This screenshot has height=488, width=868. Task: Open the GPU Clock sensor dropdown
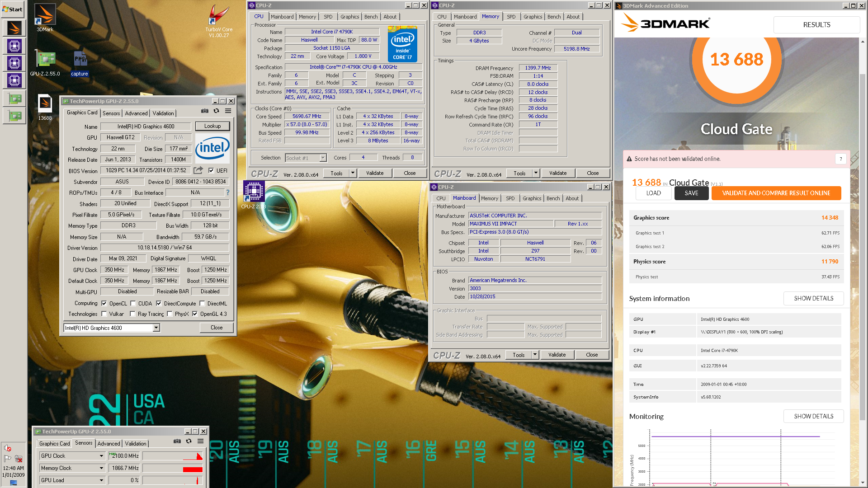point(72,455)
